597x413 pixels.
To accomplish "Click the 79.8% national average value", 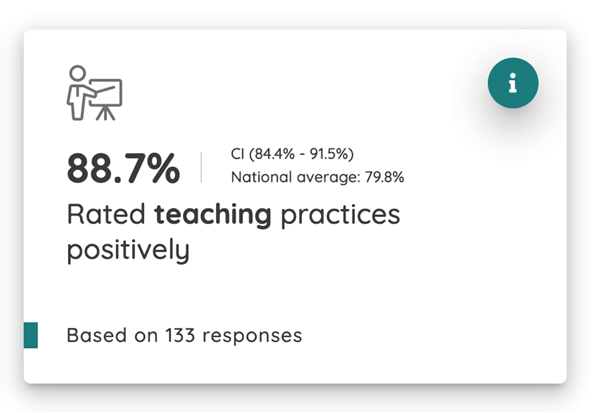I will [x=385, y=177].
